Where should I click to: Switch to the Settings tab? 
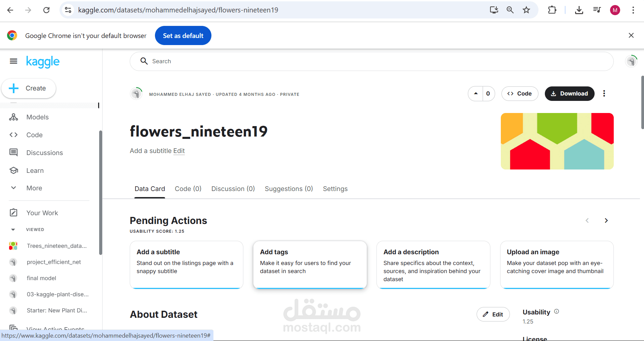click(x=335, y=189)
